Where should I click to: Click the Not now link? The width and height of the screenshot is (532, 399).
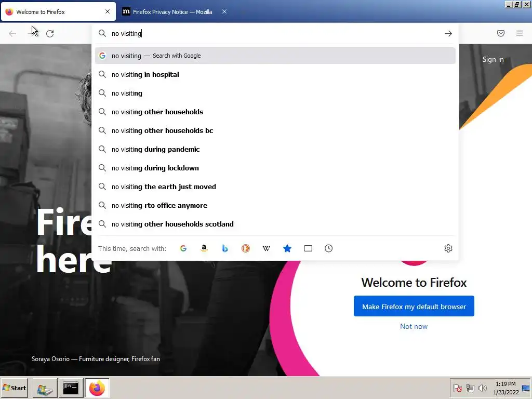coord(414,326)
